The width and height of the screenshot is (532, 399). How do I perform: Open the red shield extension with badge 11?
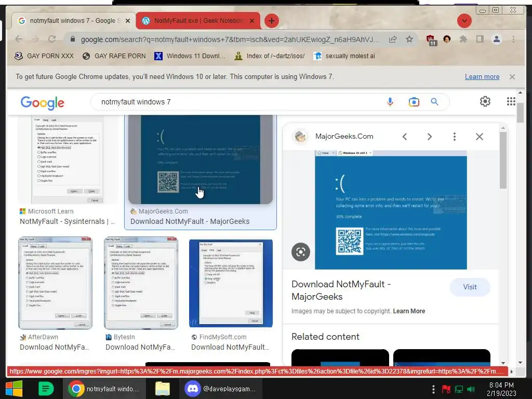click(431, 40)
